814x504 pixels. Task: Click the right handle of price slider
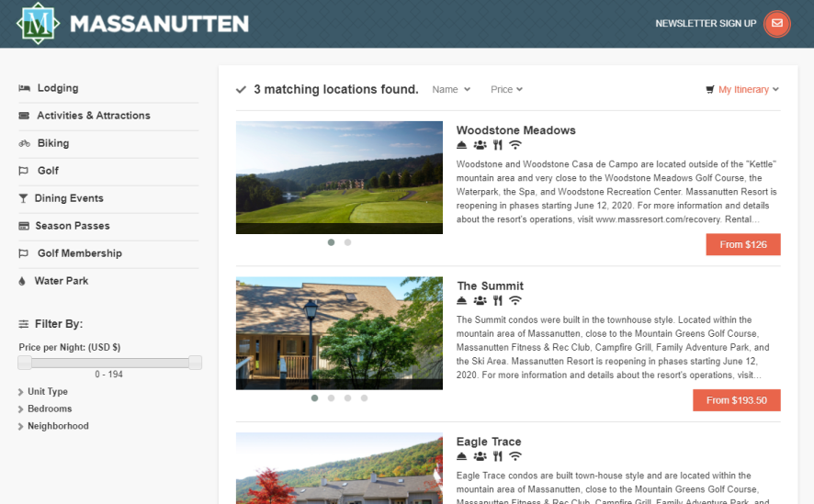point(195,363)
